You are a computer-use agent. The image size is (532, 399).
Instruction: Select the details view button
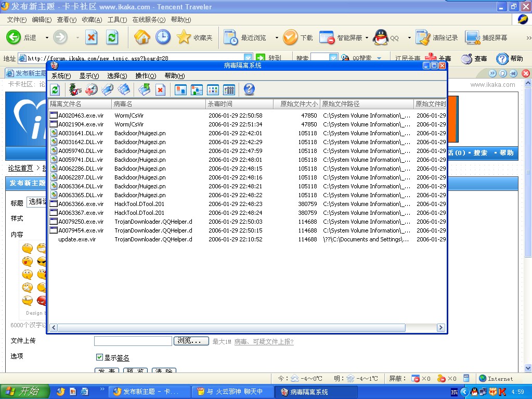229,90
